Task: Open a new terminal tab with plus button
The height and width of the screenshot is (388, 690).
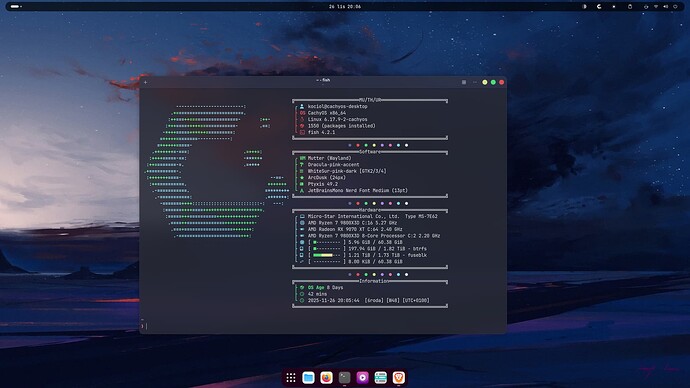Action: click(146, 82)
